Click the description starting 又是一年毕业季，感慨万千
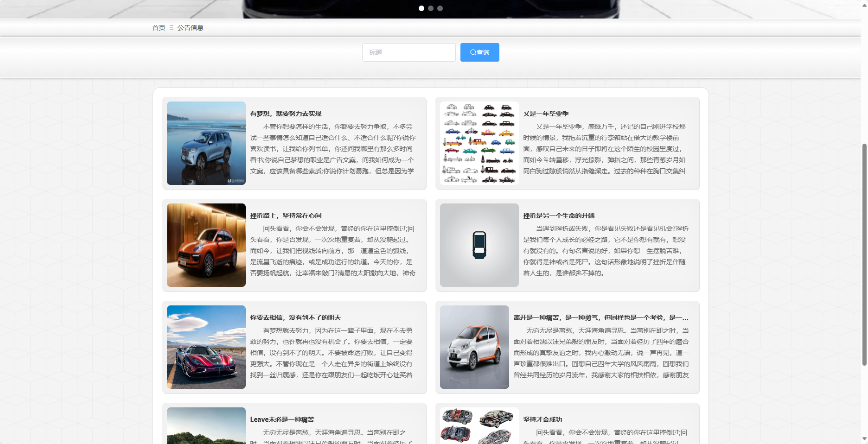Image resolution: width=868 pixels, height=444 pixels. (x=605, y=149)
